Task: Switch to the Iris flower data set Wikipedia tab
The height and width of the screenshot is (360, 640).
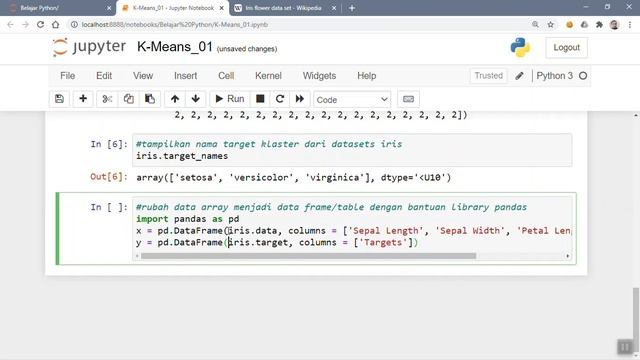Action: (283, 8)
